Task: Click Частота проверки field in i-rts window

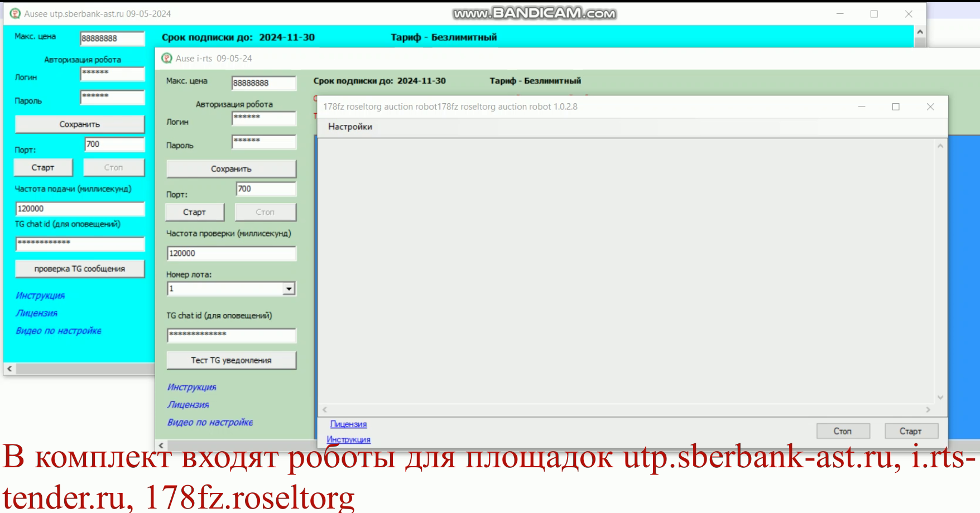Action: [x=231, y=253]
